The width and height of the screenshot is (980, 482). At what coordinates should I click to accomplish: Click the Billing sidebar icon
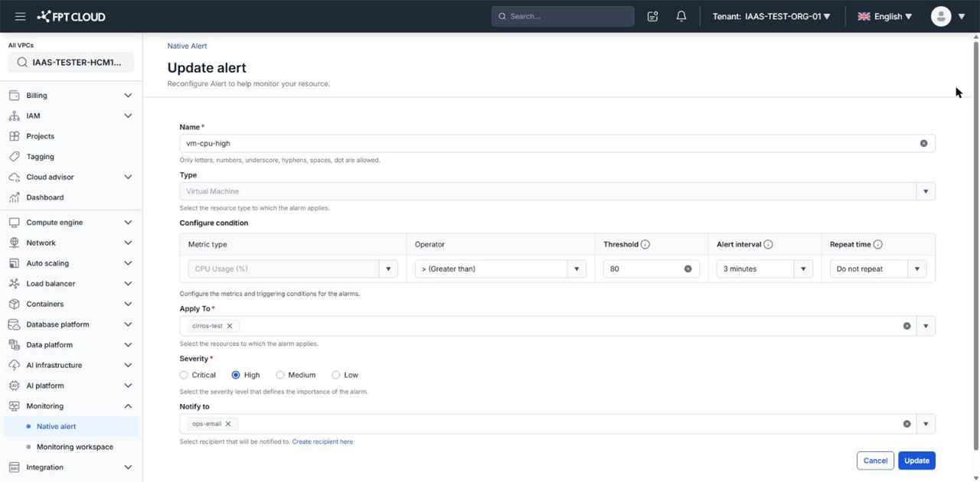(x=14, y=96)
